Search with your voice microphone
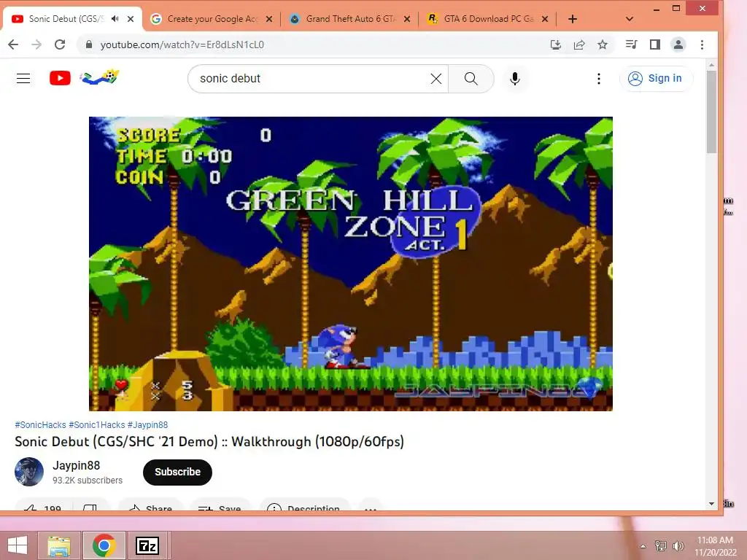Screen dimensions: 747x560 click(514, 79)
